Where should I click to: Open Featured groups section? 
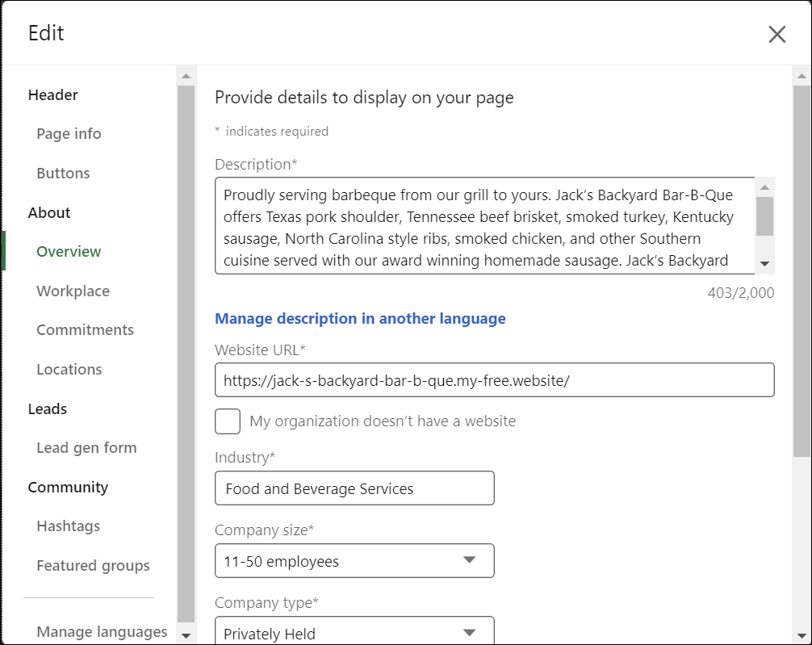93,565
